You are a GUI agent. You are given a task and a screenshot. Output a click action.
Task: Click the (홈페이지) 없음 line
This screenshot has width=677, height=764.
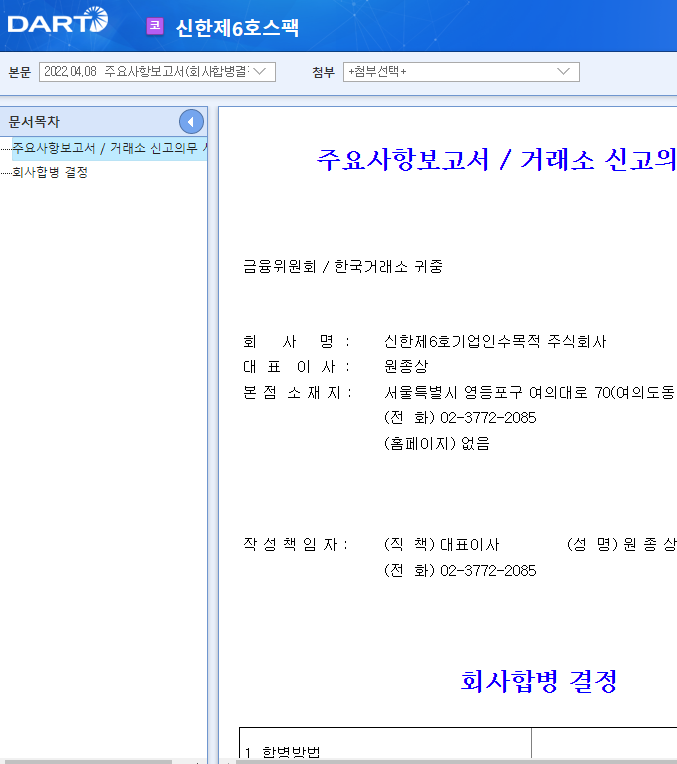[x=437, y=443]
